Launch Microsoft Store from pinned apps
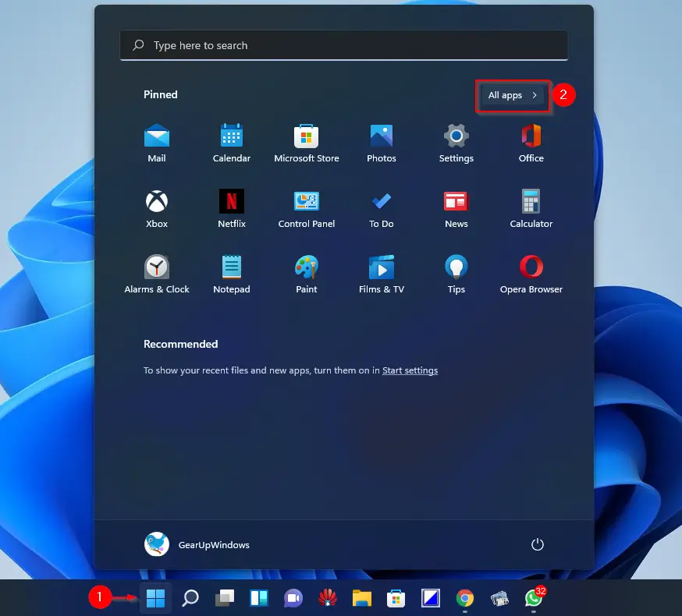The image size is (682, 616). (306, 143)
